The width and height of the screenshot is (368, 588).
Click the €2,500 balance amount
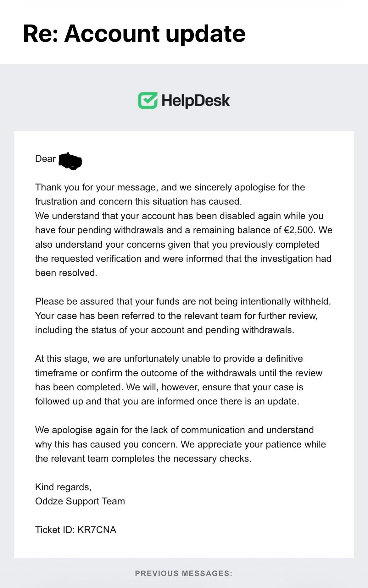298,230
